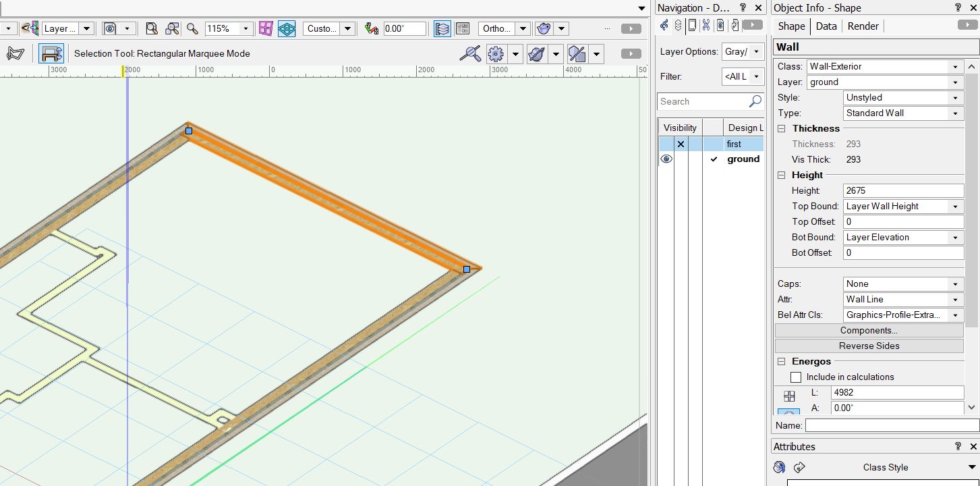Click the Saved Views camera icon

coord(110,28)
